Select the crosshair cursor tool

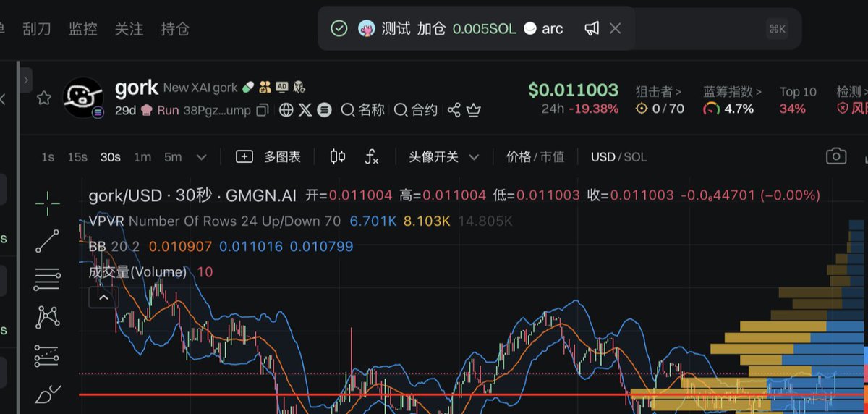[48, 204]
